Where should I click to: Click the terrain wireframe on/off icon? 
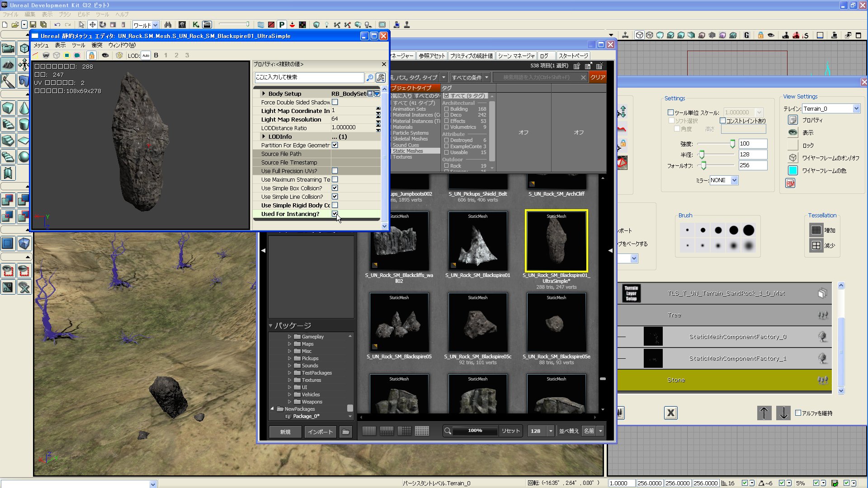coord(793,158)
